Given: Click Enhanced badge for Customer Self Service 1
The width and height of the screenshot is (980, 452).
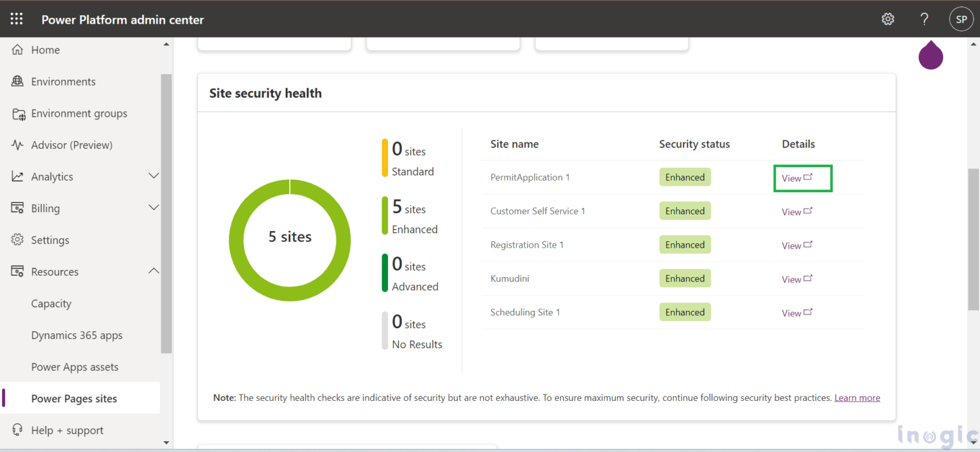Looking at the screenshot, I should tap(685, 211).
